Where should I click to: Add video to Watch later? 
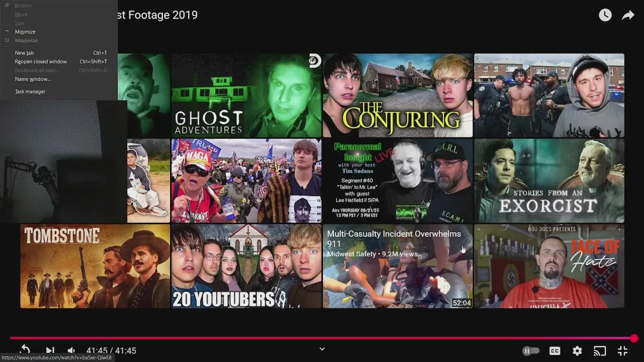[x=605, y=15]
